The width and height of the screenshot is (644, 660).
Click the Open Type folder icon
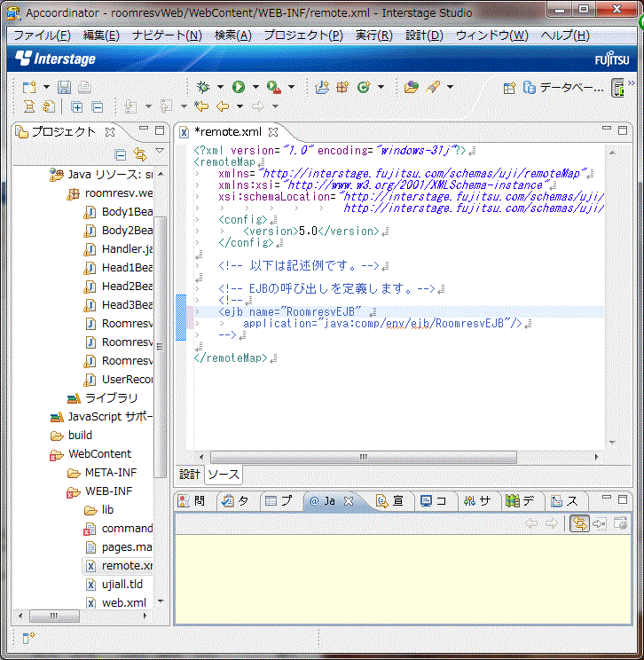412,87
